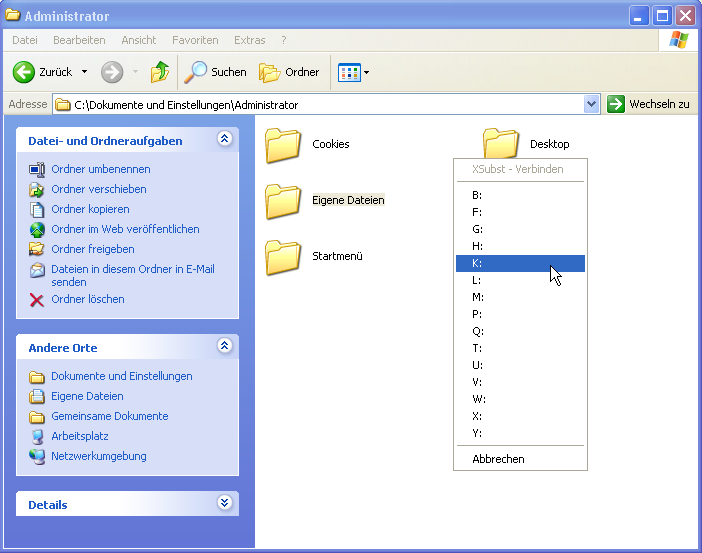Open the Cookies folder icon
The image size is (702, 553).
283,145
